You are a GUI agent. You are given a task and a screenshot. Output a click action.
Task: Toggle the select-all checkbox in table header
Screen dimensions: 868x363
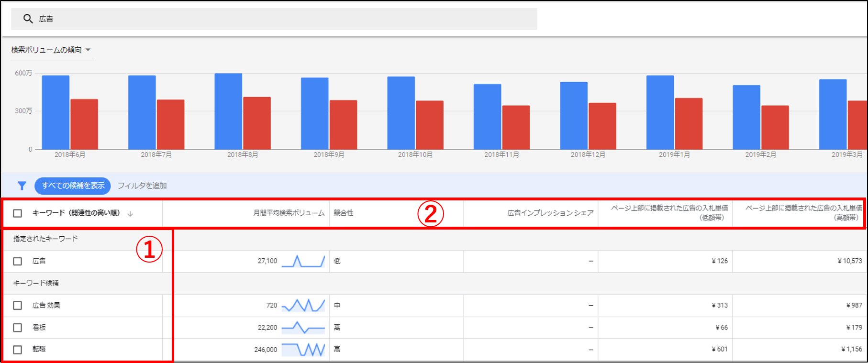(x=18, y=213)
